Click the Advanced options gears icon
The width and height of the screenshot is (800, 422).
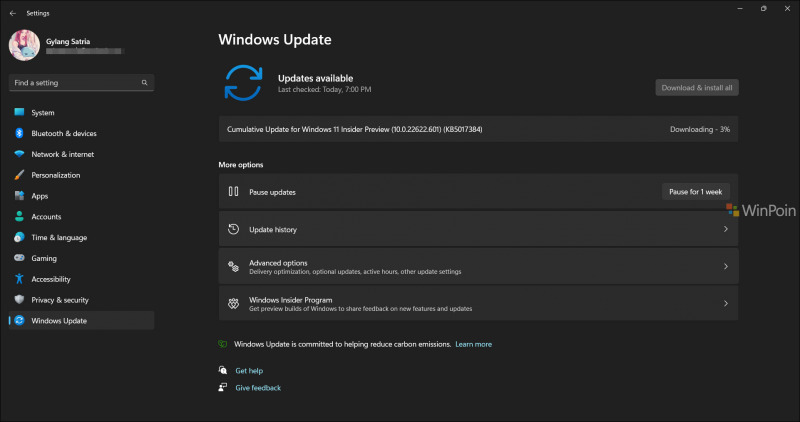click(x=233, y=266)
